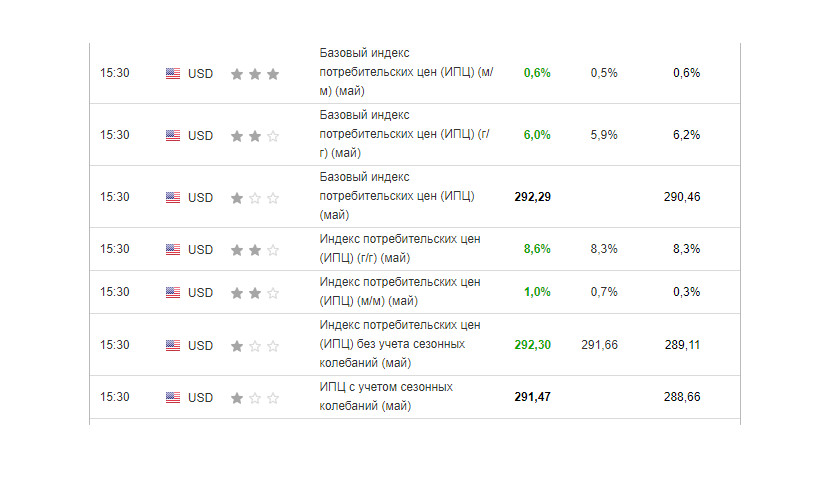This screenshot has height=490, width=828.
Task: Click US flag in 292,29 row
Action: 173,197
